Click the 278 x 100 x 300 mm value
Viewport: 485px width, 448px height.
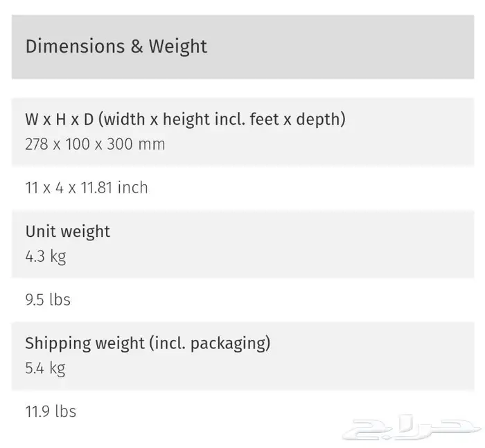(95, 145)
